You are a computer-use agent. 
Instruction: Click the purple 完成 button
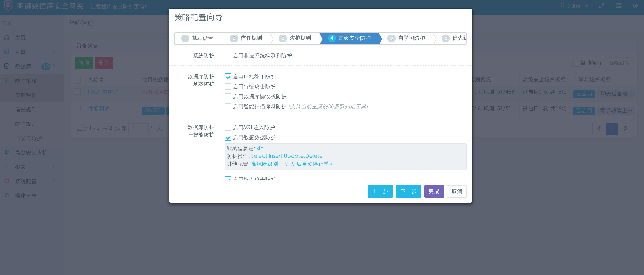click(434, 191)
